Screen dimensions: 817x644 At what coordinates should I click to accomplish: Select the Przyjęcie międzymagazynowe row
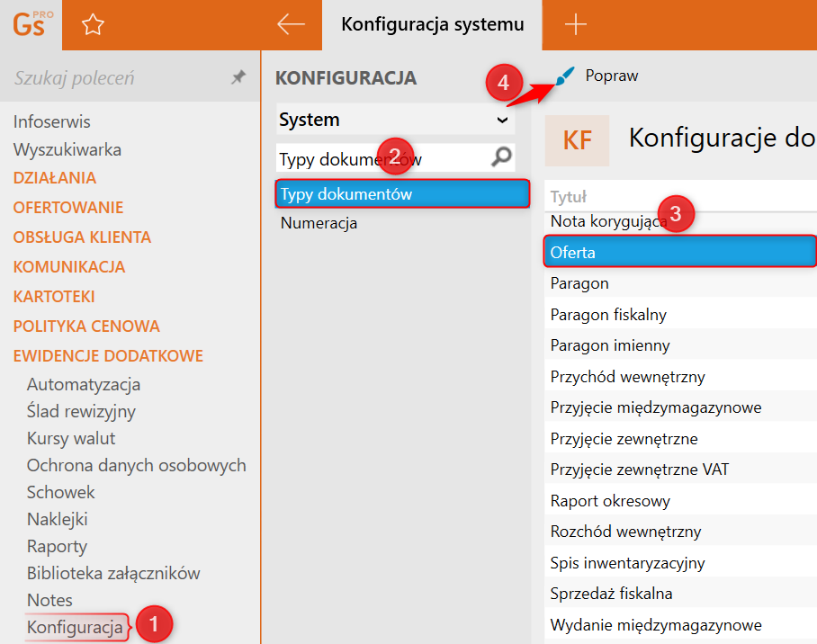(x=680, y=407)
